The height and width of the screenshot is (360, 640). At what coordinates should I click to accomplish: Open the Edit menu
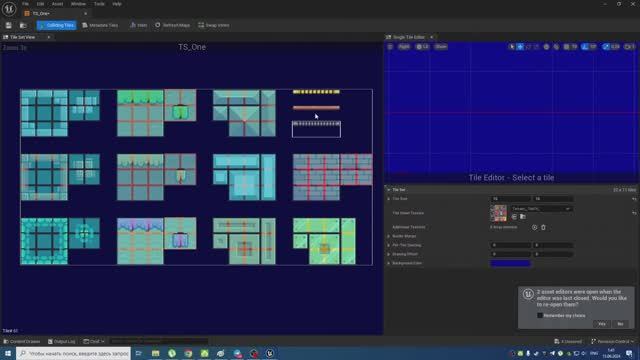click(x=40, y=4)
